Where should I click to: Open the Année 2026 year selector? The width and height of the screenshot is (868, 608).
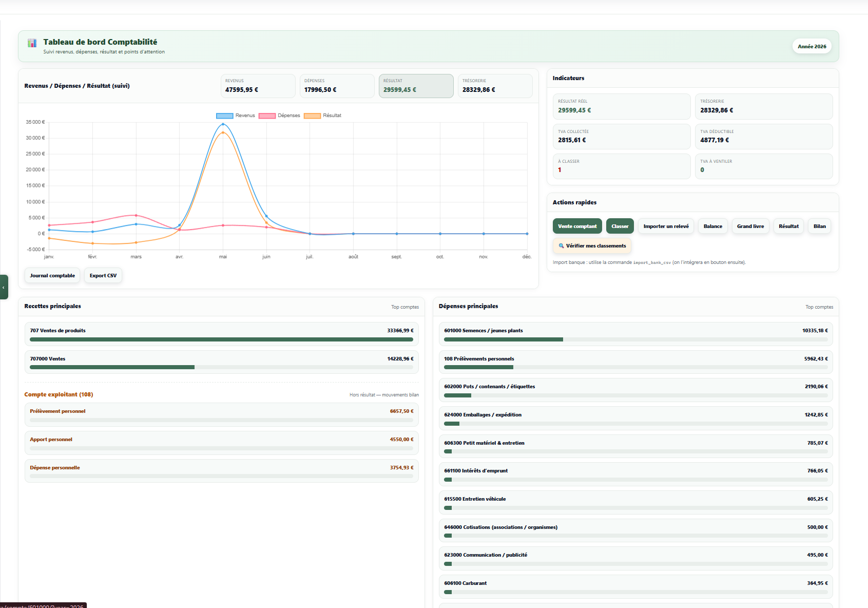click(812, 46)
